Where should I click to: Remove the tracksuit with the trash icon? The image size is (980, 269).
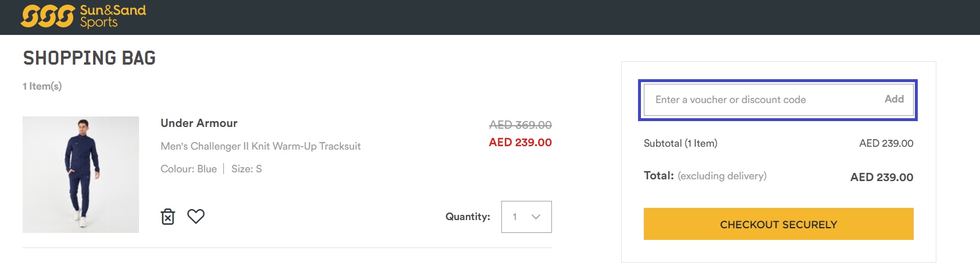coord(168,217)
